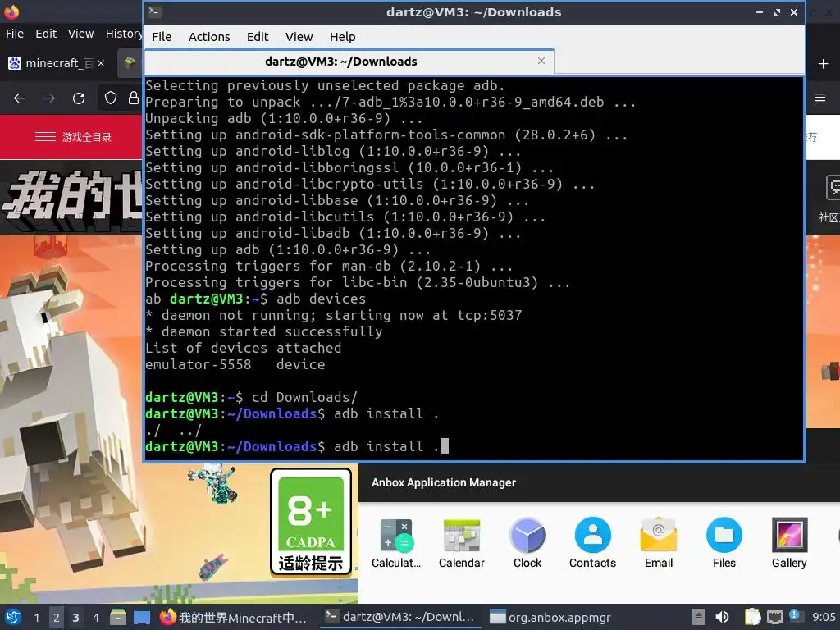Click the clipboard manager tray icon
Image resolution: width=840 pixels, height=630 pixels.
click(752, 617)
